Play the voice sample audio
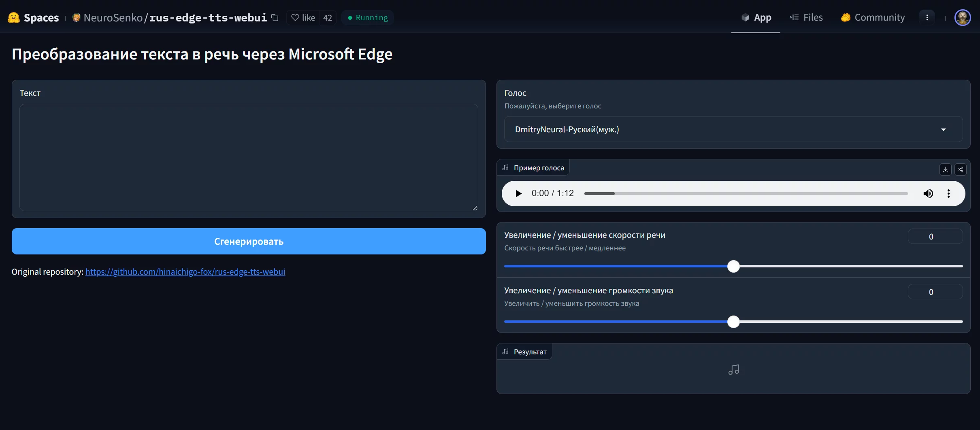Screen dimensions: 980x430 518,193
